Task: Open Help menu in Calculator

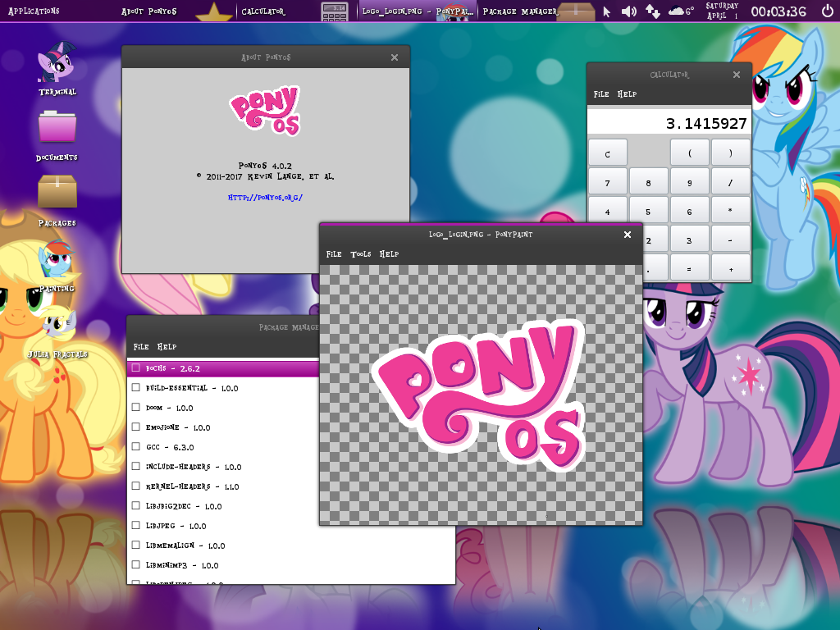Action: tap(627, 94)
